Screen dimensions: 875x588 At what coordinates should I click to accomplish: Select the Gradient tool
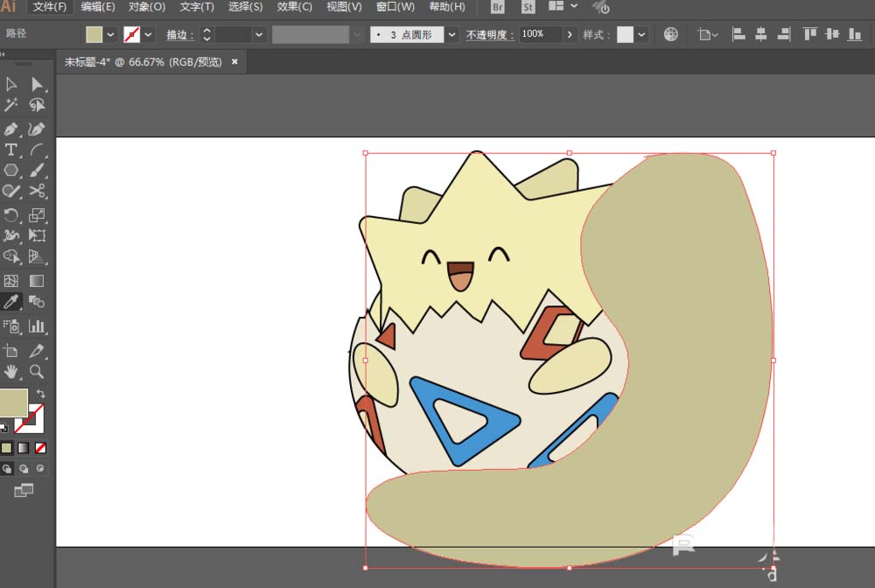(37, 281)
